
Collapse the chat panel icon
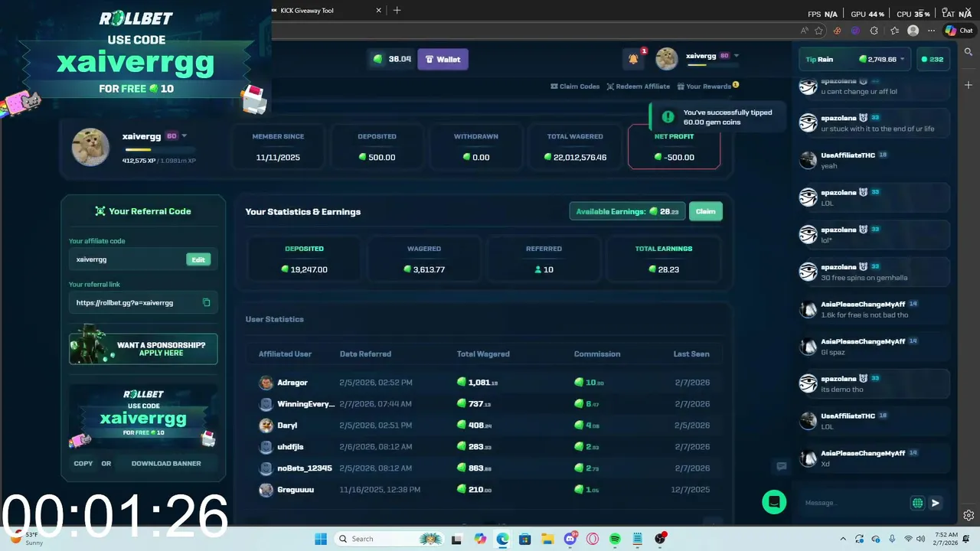pyautogui.click(x=781, y=466)
